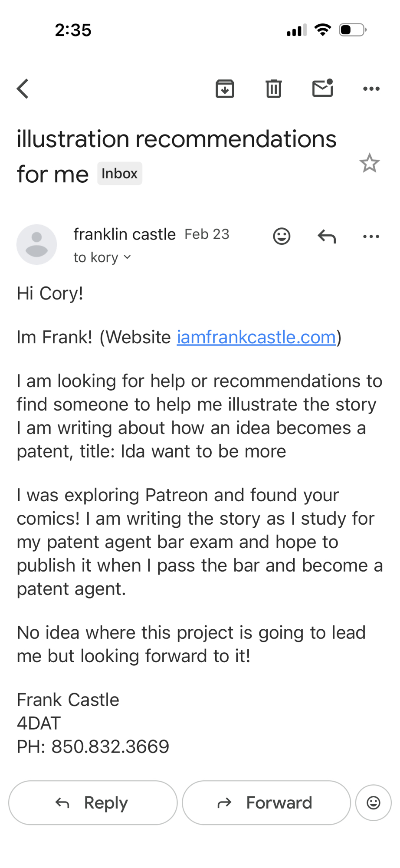Viewport: 400px width, 868px height.
Task: Open the iamfrankcastle.com link
Action: [256, 337]
